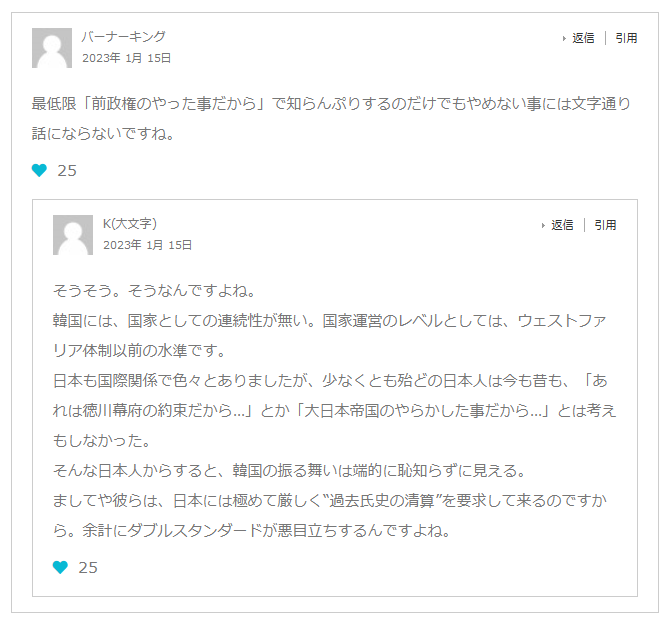Click the date under バーナーキング's name
Screen dimensions: 669x617
click(127, 58)
